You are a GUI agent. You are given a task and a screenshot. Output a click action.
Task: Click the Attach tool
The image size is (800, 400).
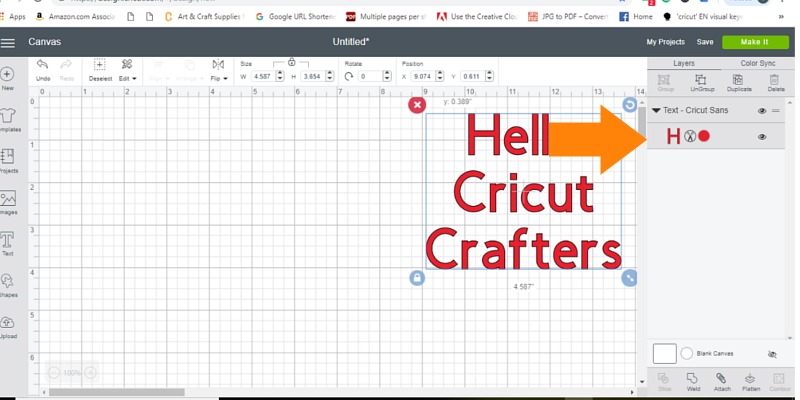point(722,382)
